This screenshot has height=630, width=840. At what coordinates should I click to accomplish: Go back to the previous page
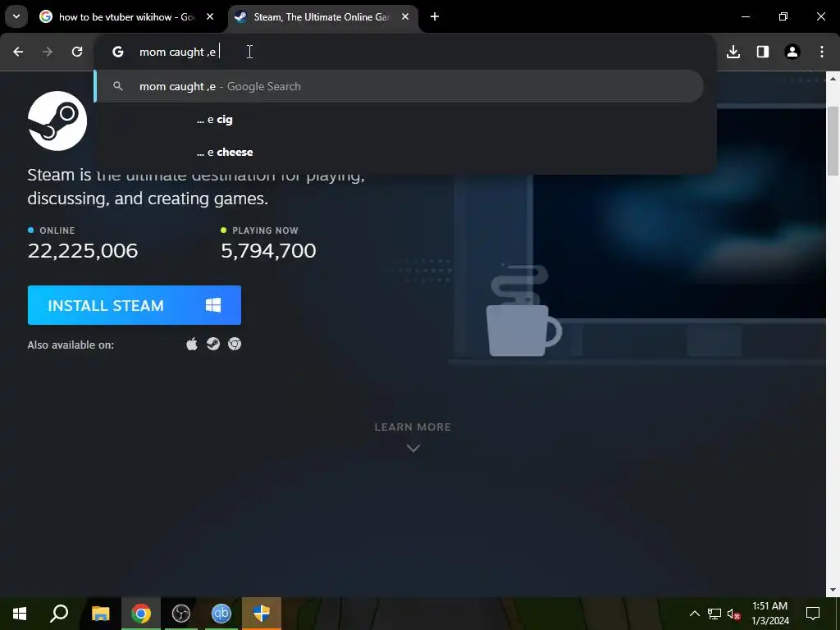click(x=18, y=52)
